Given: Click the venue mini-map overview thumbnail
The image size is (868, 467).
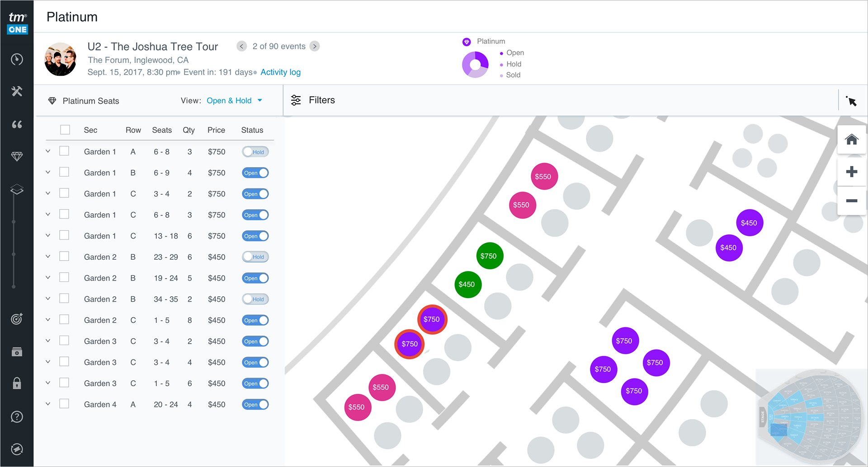Looking at the screenshot, I should (x=811, y=417).
